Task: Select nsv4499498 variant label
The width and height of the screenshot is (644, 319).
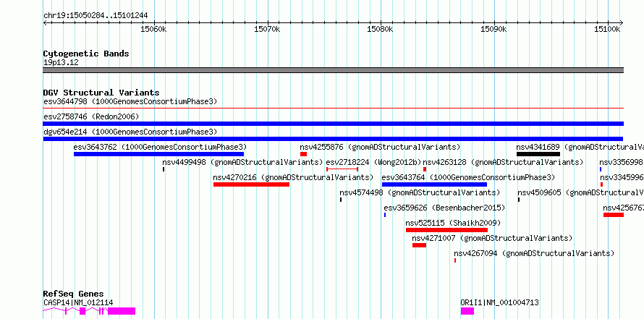Action: [x=242, y=162]
